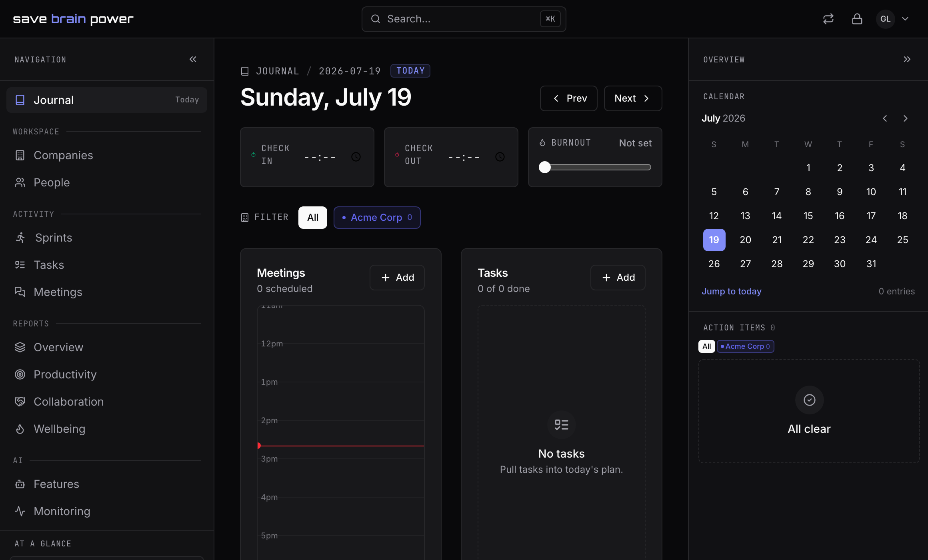Toggle Acme Corp chip under Action Items
Viewport: 928px width, 560px height.
[x=746, y=346]
